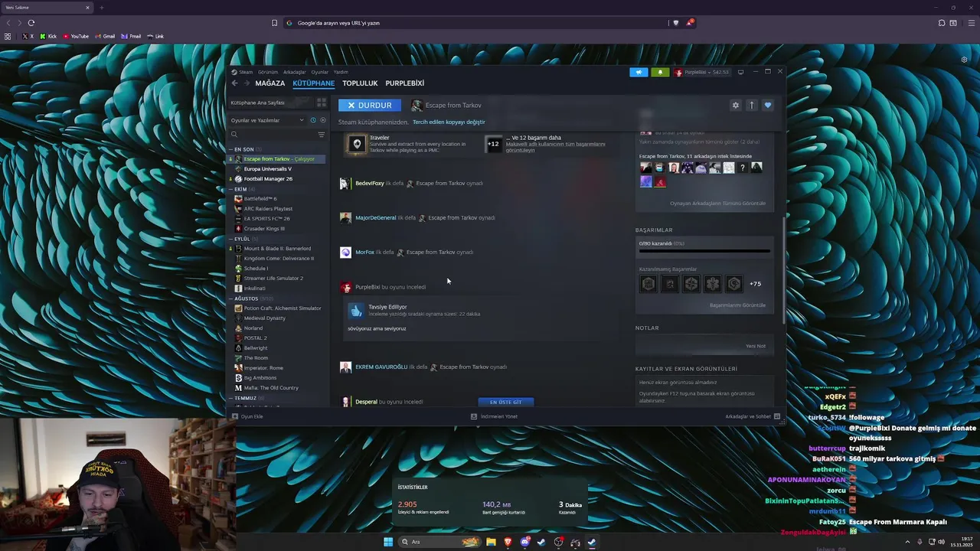Viewport: 980px width, 551px height.
Task: Open the green notifications bell
Action: (659, 72)
